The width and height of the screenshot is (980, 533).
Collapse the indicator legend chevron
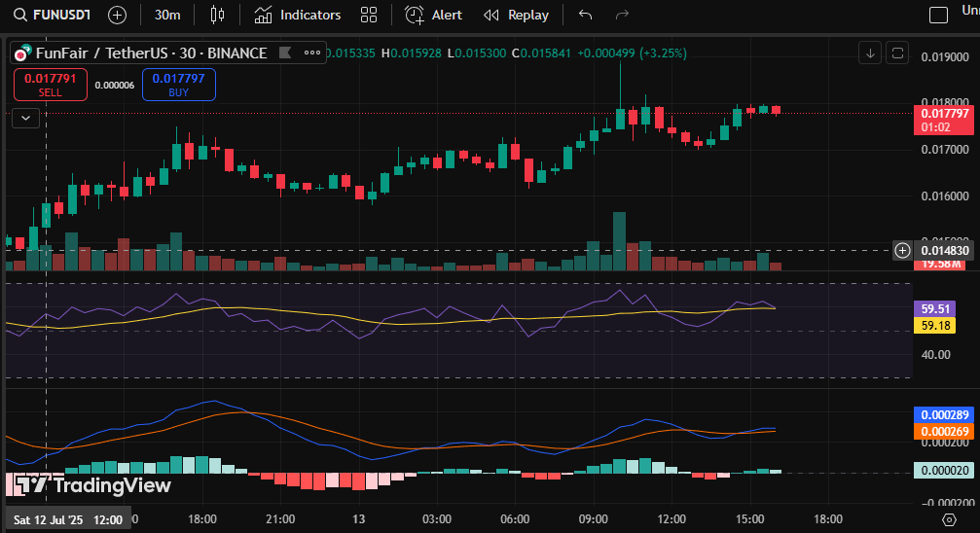pyautogui.click(x=25, y=118)
